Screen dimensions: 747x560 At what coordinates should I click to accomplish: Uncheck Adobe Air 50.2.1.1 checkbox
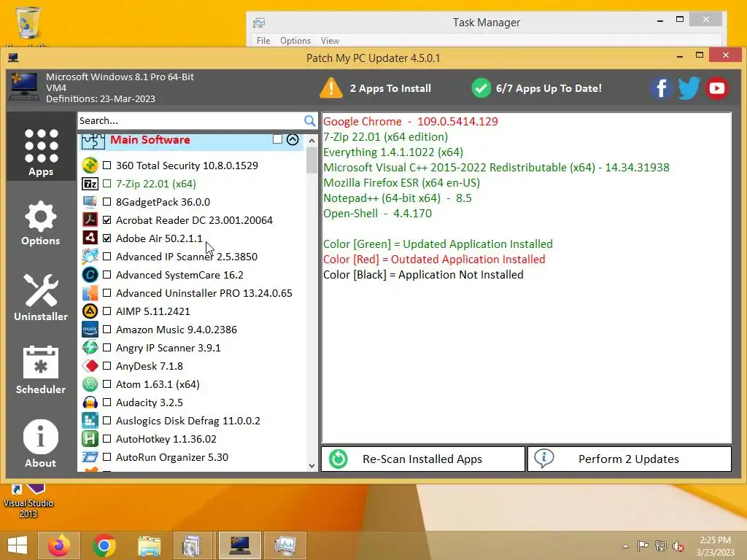tap(107, 238)
